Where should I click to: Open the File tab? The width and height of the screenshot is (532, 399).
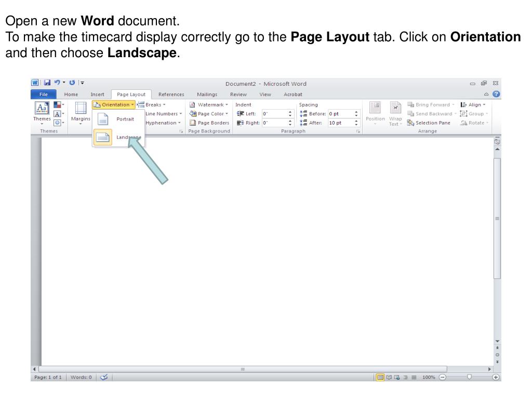point(44,95)
